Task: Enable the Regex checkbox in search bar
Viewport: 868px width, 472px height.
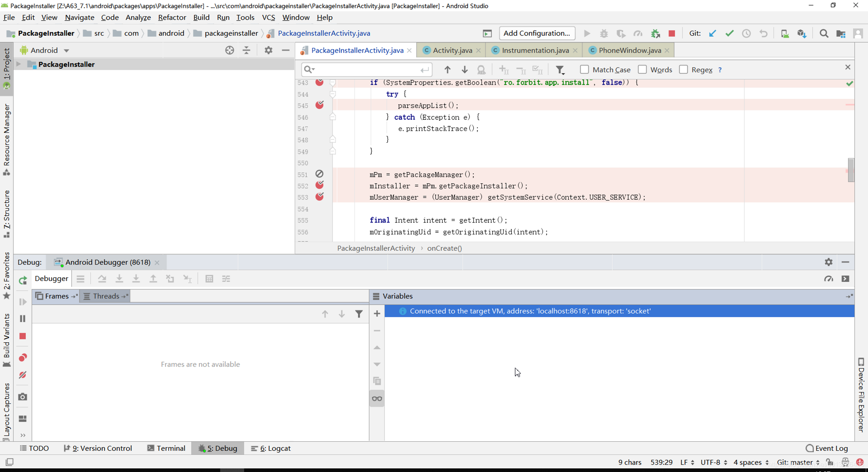Action: click(x=684, y=69)
